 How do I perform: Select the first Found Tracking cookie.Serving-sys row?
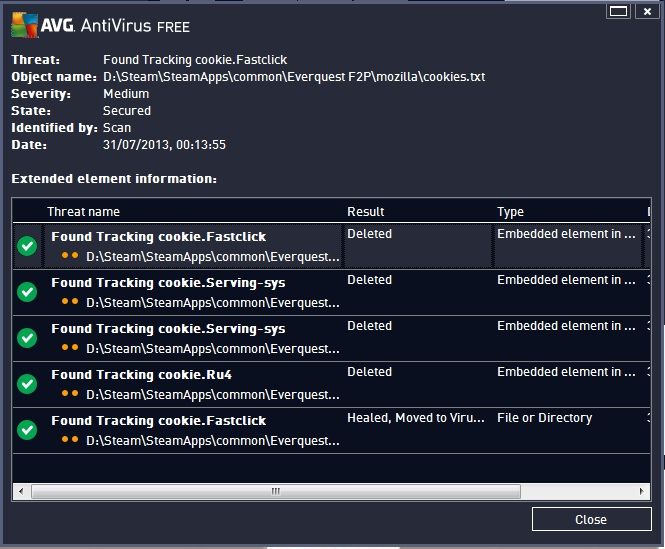331,292
